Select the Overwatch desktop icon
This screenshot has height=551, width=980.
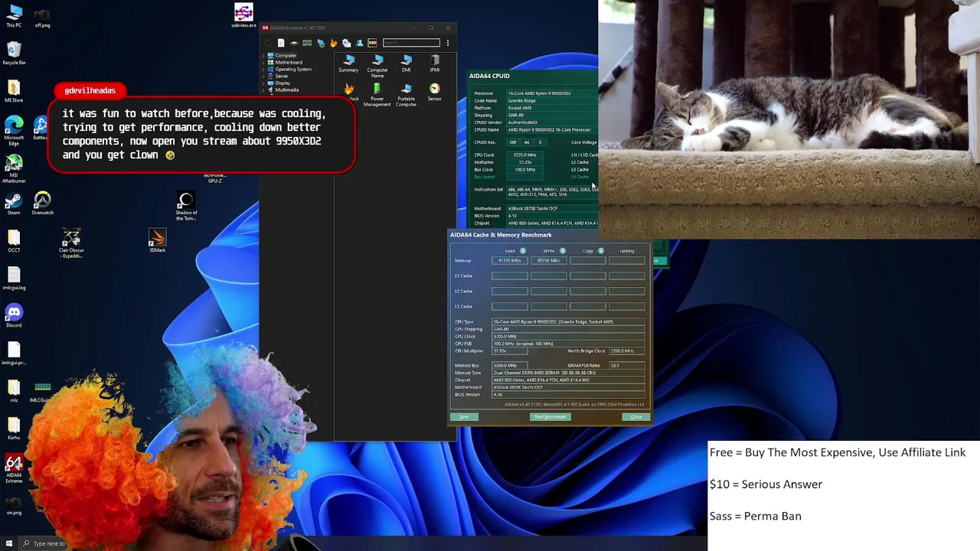tap(42, 204)
